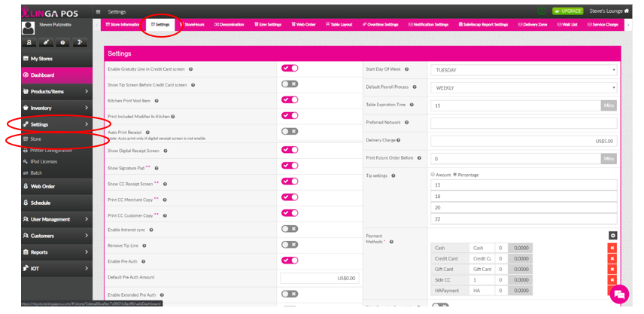Click the green UPGRADE button
The image size is (644, 314).
click(x=567, y=11)
